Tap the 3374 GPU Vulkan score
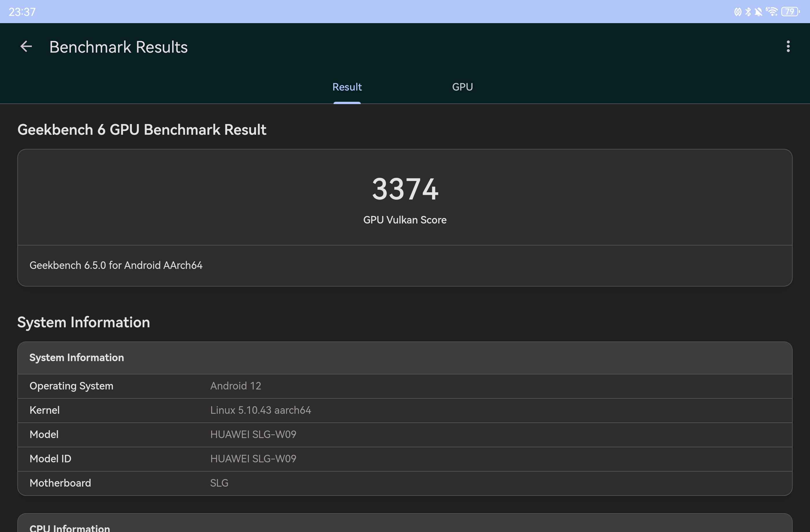 pyautogui.click(x=405, y=189)
